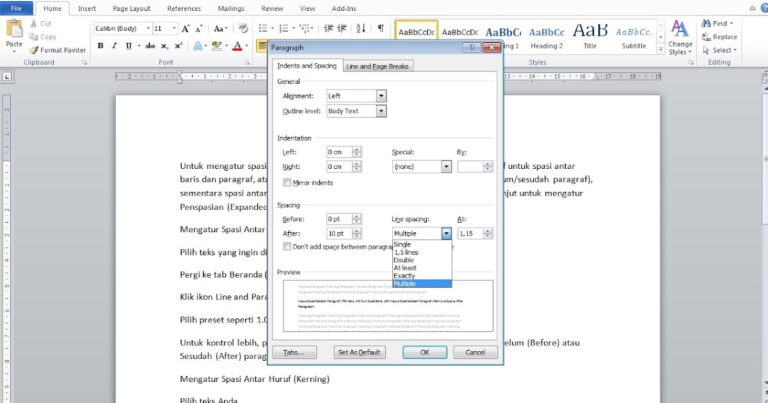Click Set As Default button

(x=360, y=352)
